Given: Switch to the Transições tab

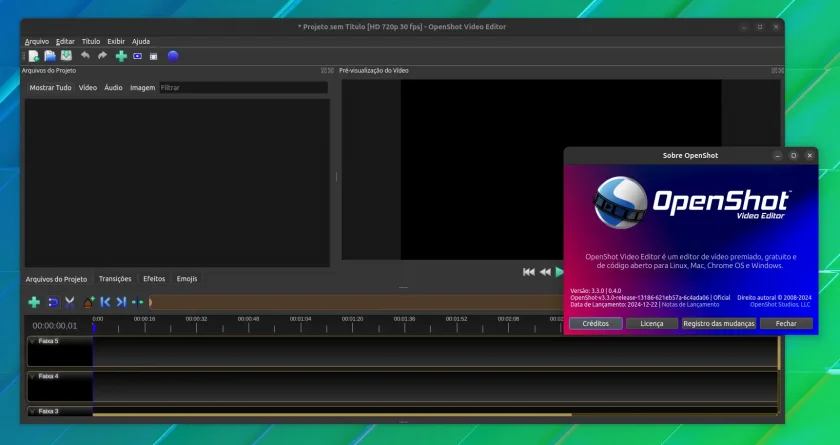Looking at the screenshot, I should tap(115, 278).
